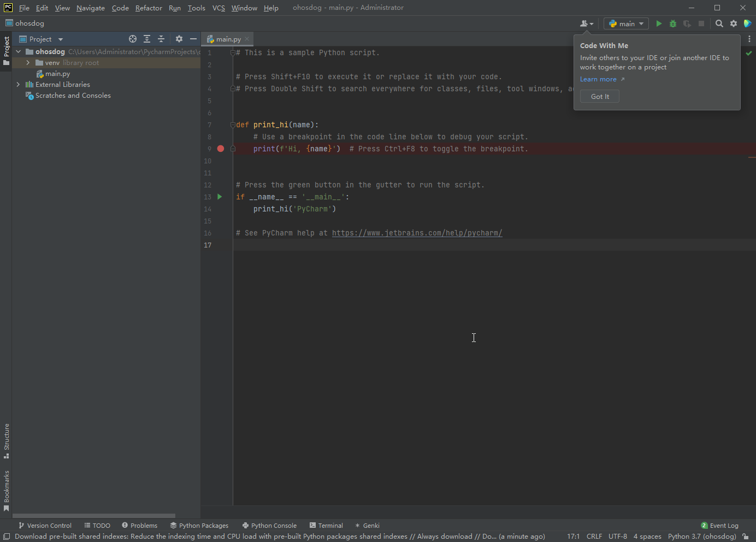This screenshot has height=542, width=756.
Task: Open the TODO tool window
Action: click(97, 526)
